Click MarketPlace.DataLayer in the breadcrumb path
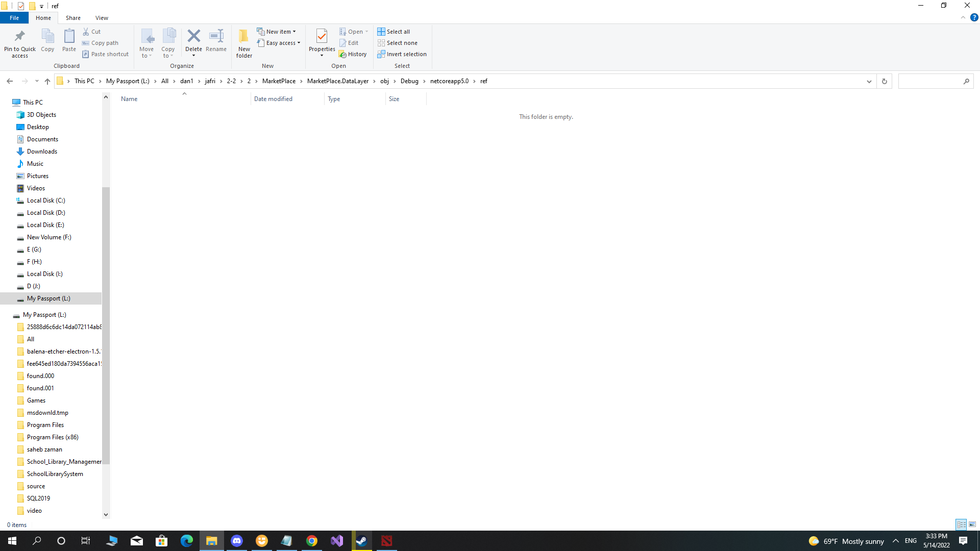The image size is (980, 551). 337,81
